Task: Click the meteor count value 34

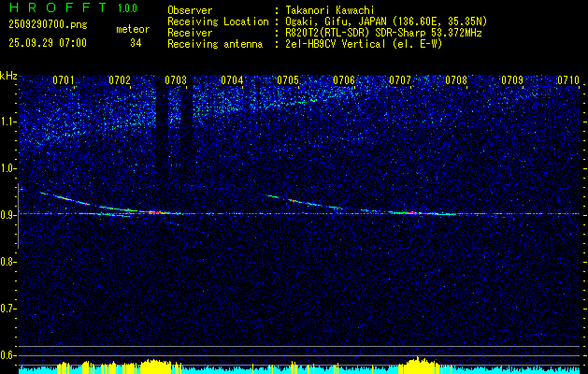Action: (x=136, y=42)
